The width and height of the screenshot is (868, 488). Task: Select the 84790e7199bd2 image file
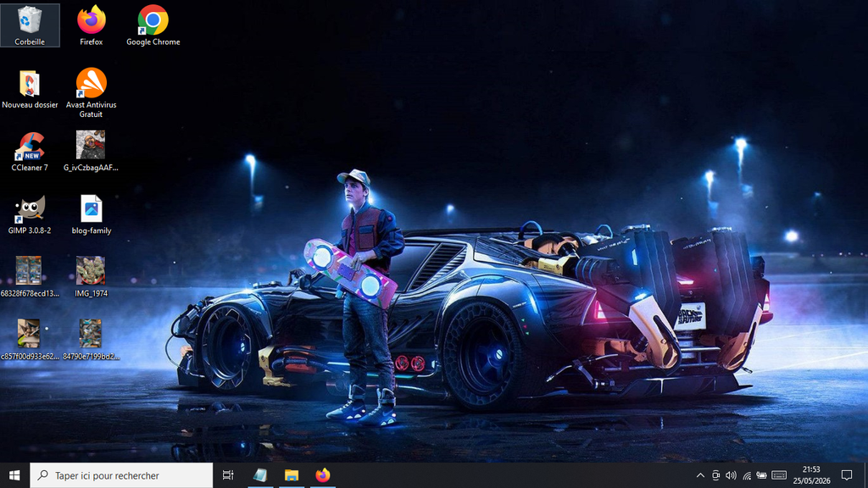pos(91,341)
